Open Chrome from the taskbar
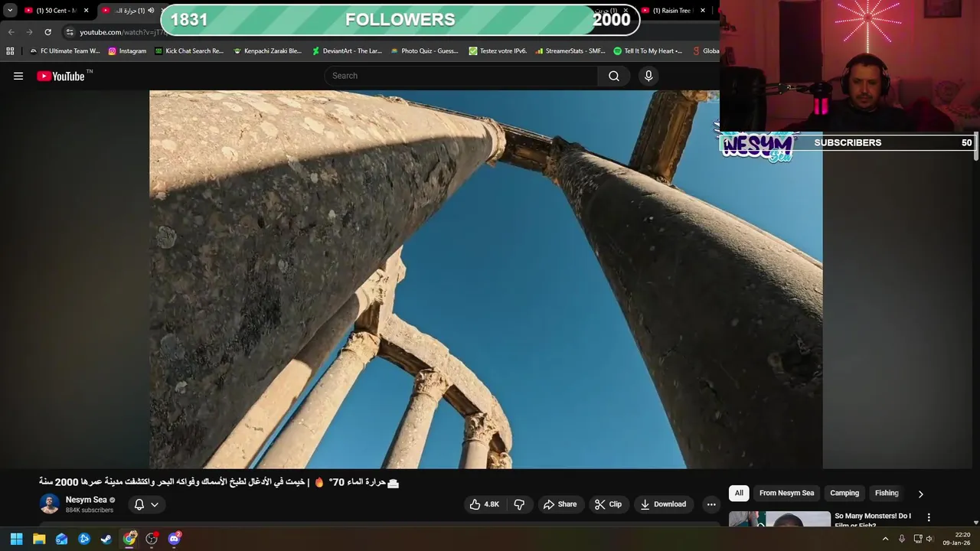This screenshot has height=551, width=980. click(129, 539)
